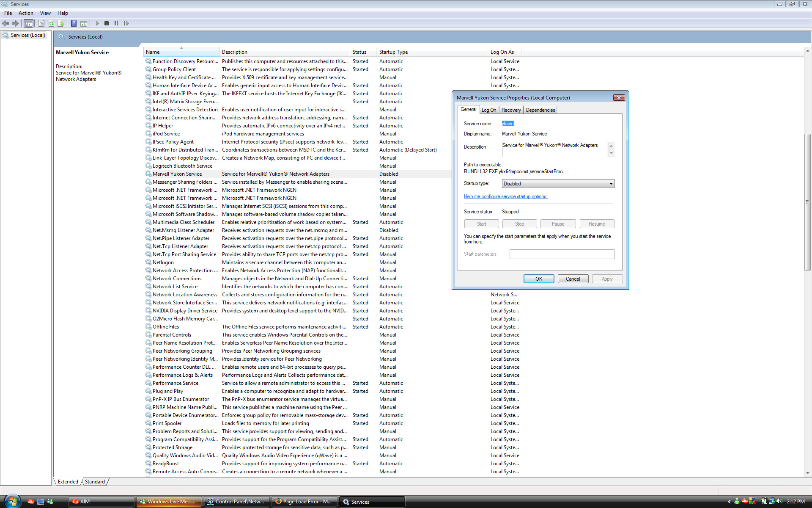Select the Marvell Yukon Service row
This screenshot has width=812, height=508.
pos(298,174)
